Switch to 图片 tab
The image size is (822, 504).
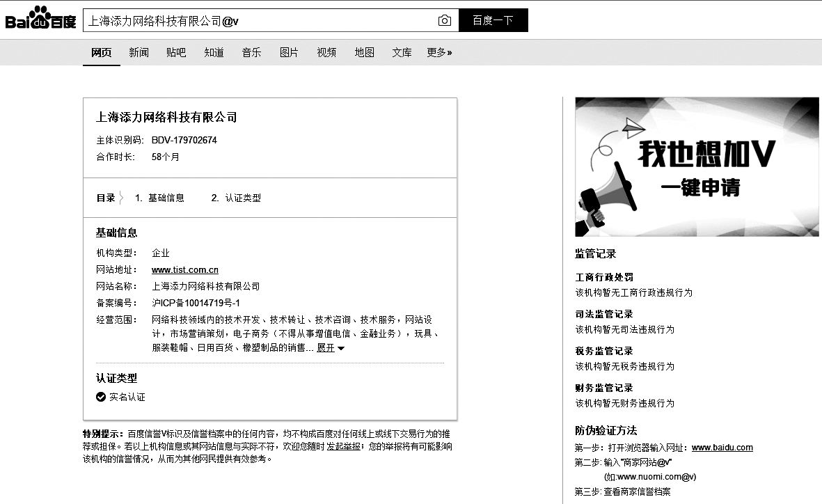[289, 52]
